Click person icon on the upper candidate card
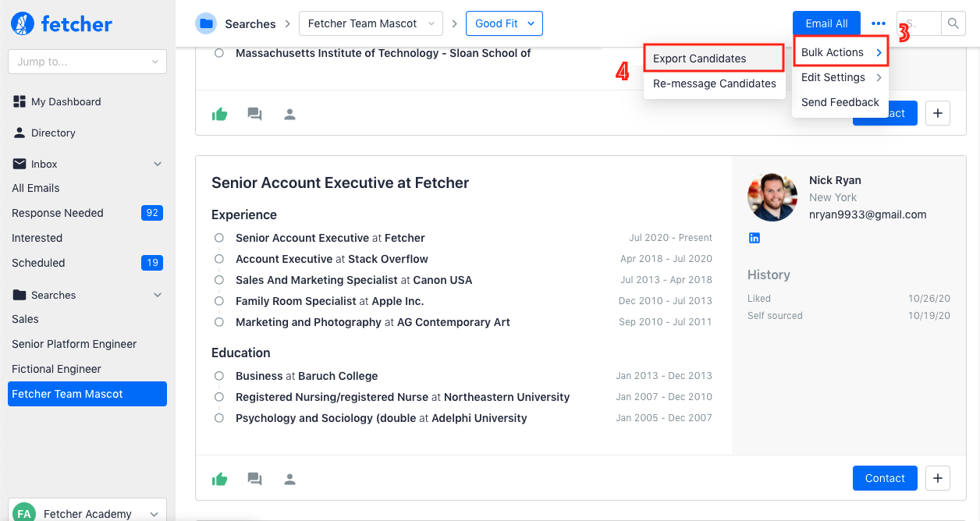This screenshot has width=980, height=521. [x=289, y=114]
